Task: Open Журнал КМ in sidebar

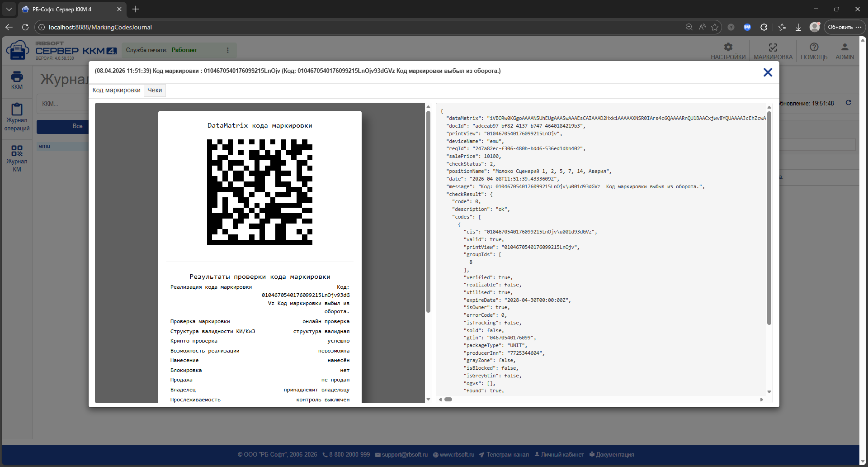Action: click(x=17, y=158)
